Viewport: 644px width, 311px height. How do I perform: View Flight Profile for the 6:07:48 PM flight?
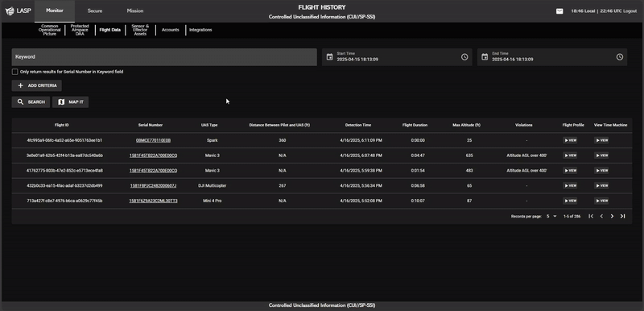570,155
